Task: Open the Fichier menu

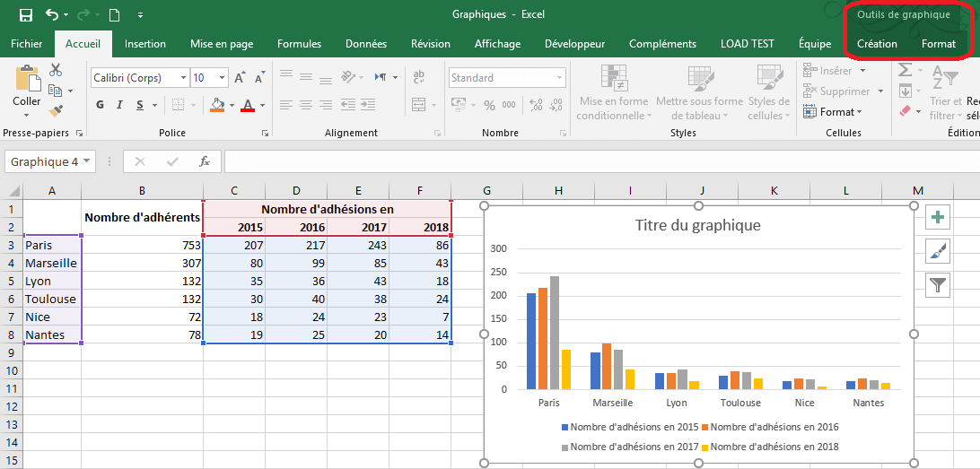Action: (26, 44)
